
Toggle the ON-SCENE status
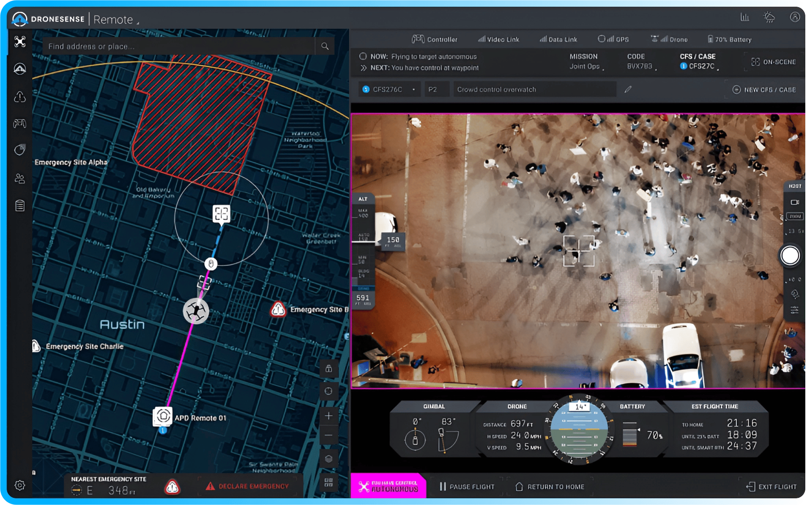click(773, 62)
